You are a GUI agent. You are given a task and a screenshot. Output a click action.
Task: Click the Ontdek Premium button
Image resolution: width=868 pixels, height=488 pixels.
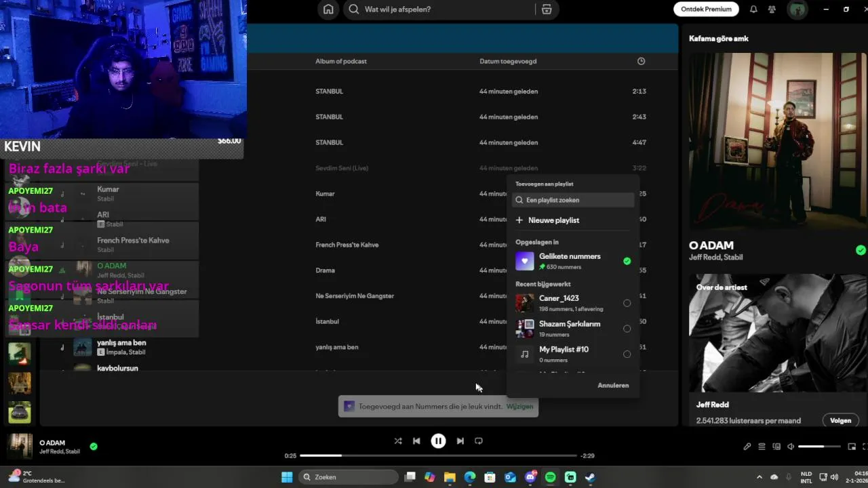pyautogui.click(x=706, y=9)
